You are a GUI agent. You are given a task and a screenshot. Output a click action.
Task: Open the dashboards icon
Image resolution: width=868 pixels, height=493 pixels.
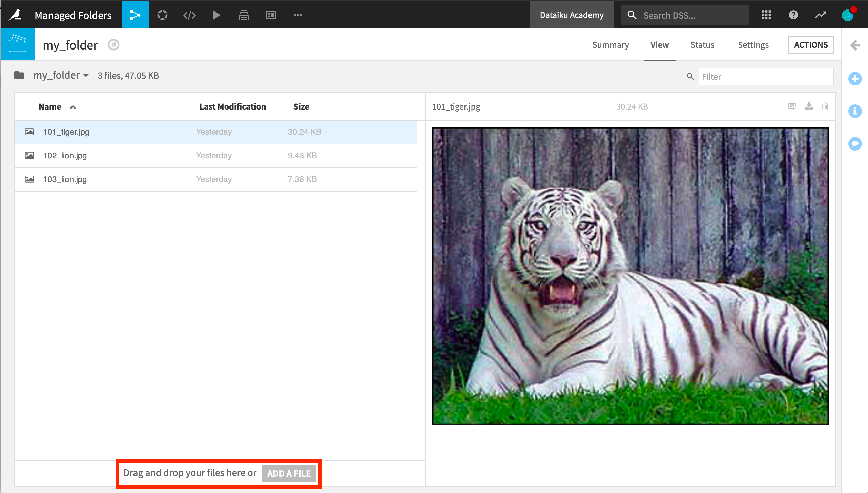pos(271,15)
